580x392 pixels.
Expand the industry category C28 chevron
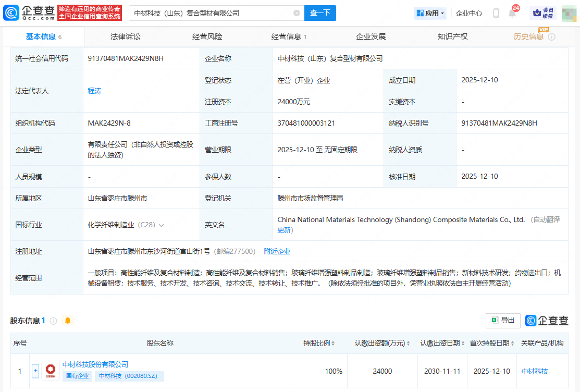(161, 225)
